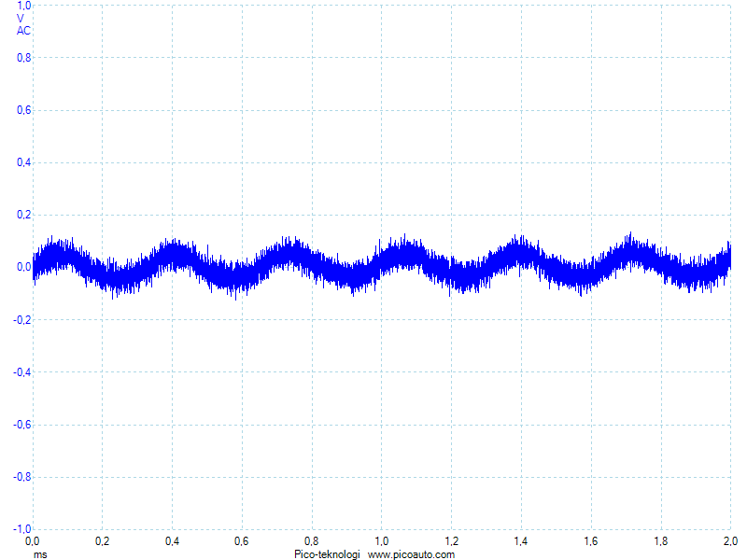
Task: Click the 1,6 time axis label
Action: click(x=591, y=541)
